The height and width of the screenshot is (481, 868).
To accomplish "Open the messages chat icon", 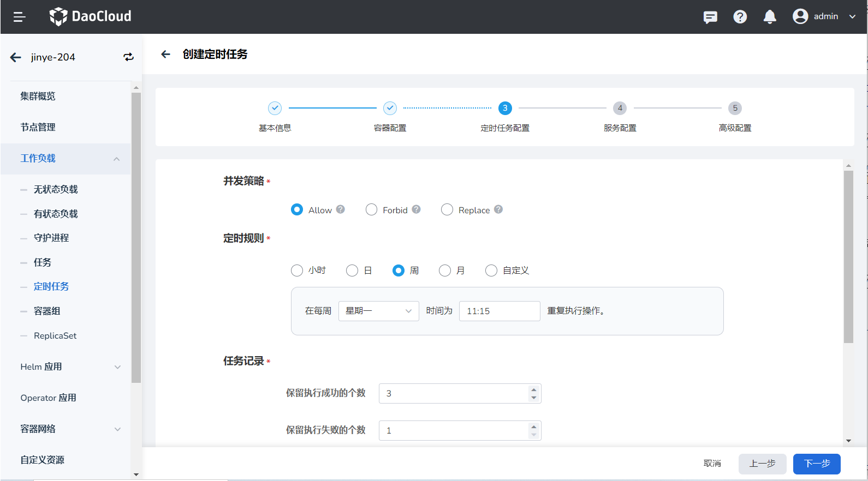I will [710, 17].
